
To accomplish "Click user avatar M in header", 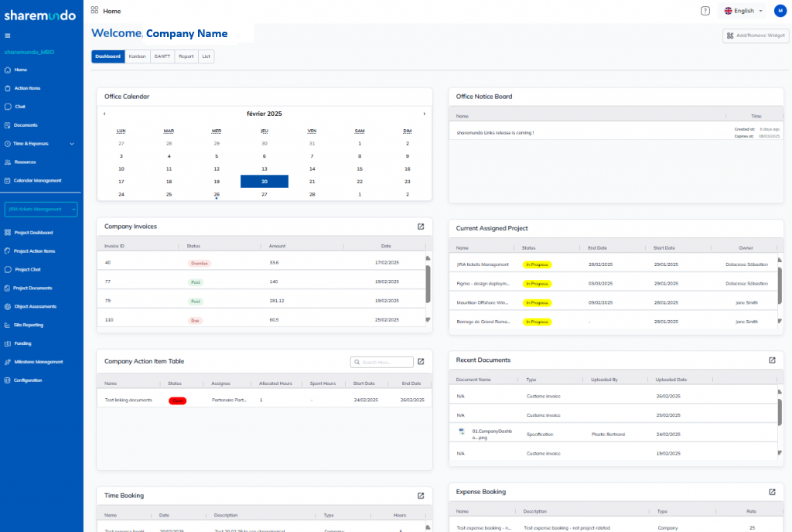I will point(780,11).
